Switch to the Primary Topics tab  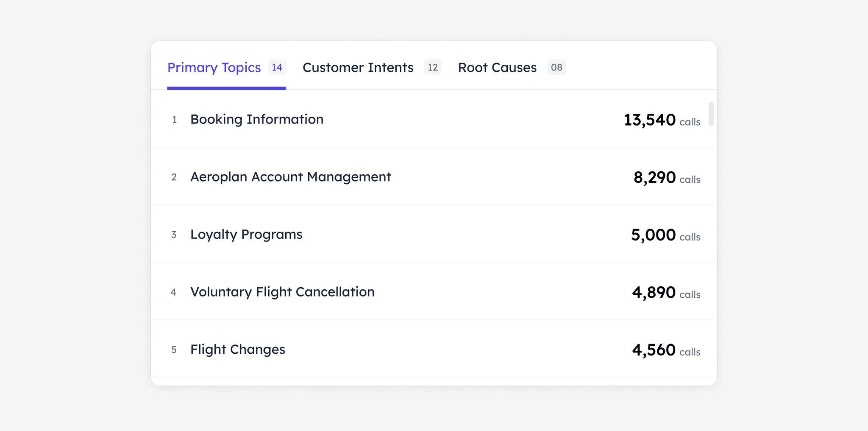[214, 68]
